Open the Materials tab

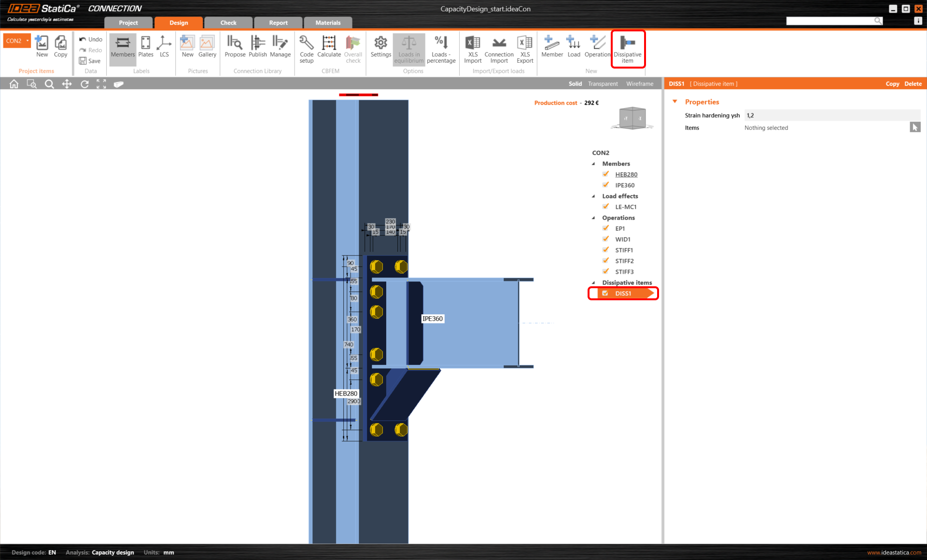(x=328, y=23)
